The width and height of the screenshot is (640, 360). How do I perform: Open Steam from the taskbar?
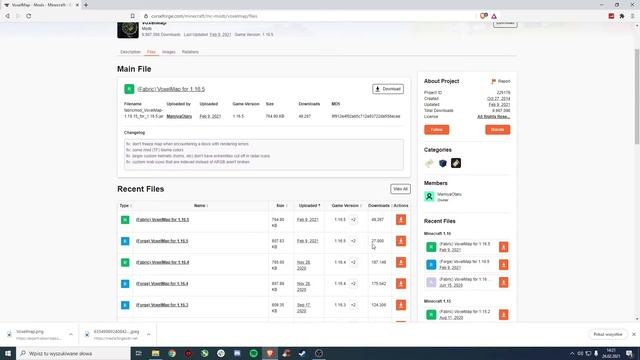tap(302, 353)
